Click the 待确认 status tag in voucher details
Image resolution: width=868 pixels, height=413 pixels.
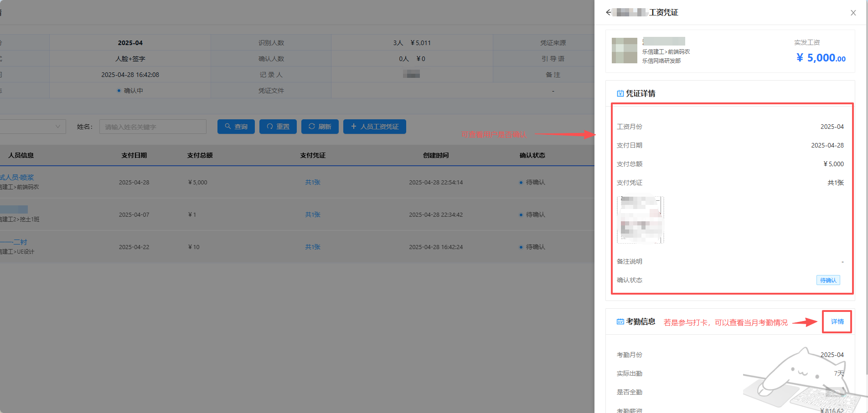pos(828,280)
